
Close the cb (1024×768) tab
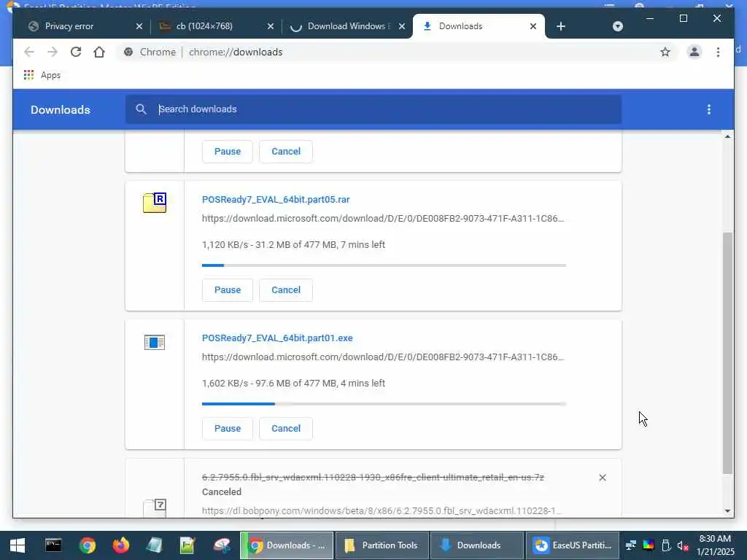pyautogui.click(x=271, y=26)
